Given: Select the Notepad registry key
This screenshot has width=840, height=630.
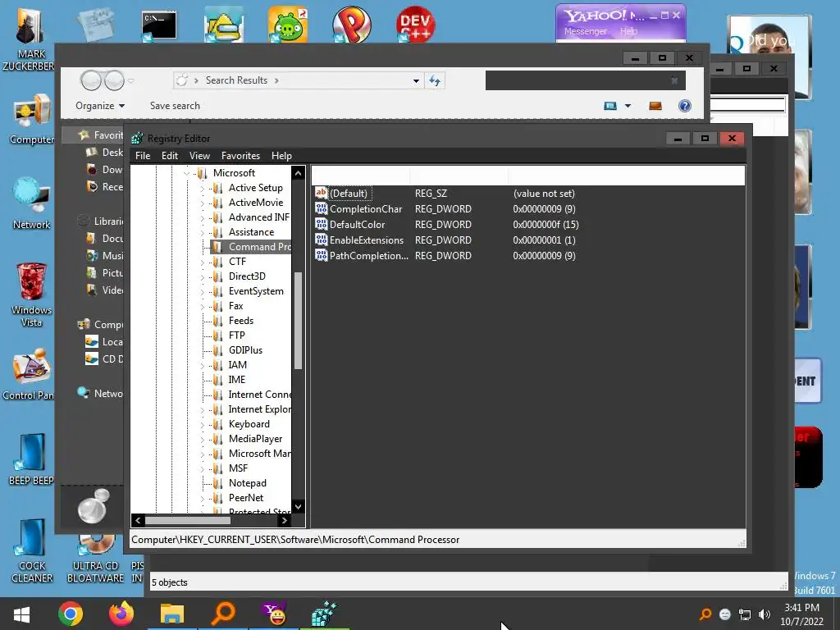Looking at the screenshot, I should (248, 483).
